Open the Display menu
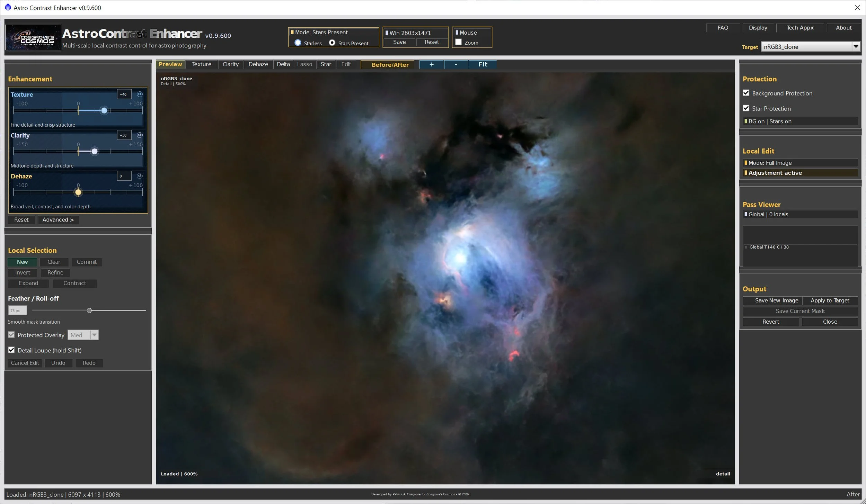 [x=758, y=28]
